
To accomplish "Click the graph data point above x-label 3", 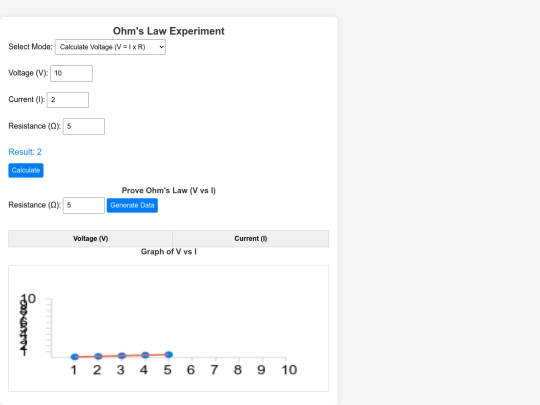I will [x=122, y=355].
